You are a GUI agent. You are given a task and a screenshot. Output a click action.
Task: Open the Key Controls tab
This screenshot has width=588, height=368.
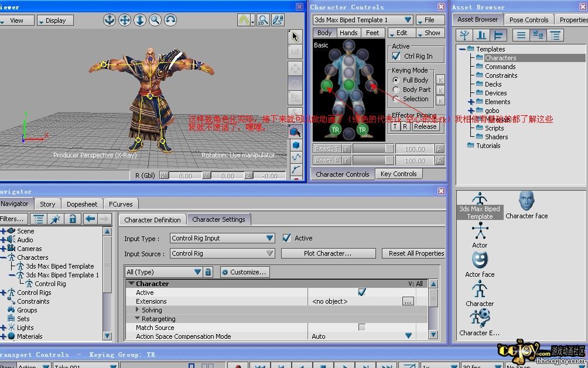pyautogui.click(x=399, y=174)
